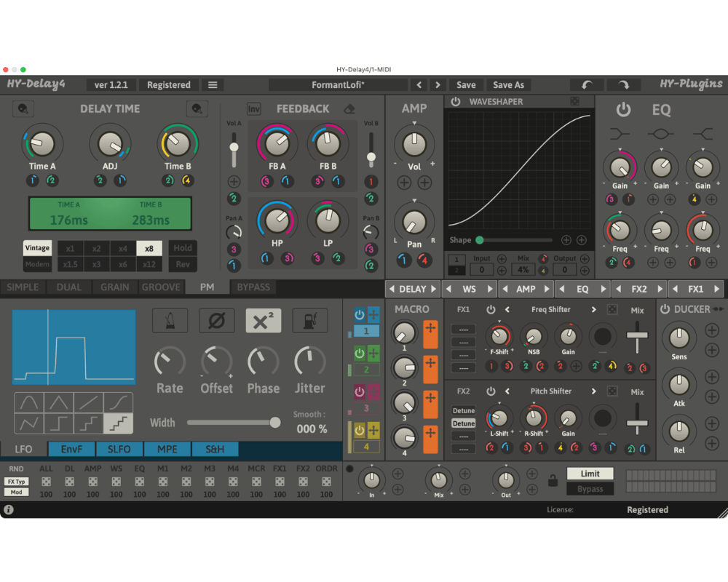Toggle modulator 1 blue power button
Viewport: 728px width, 582px height.
click(360, 315)
